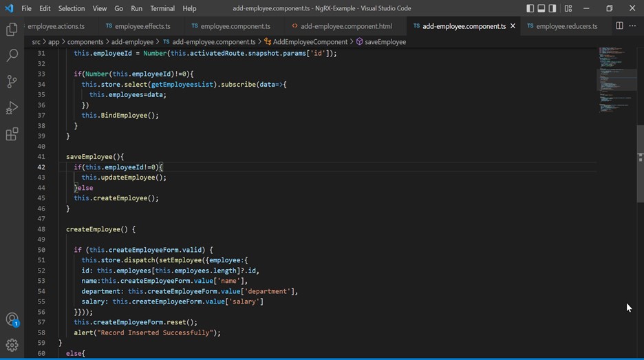Open Run and Debug view
Viewport: 644px width, 360px height.
(x=12, y=107)
